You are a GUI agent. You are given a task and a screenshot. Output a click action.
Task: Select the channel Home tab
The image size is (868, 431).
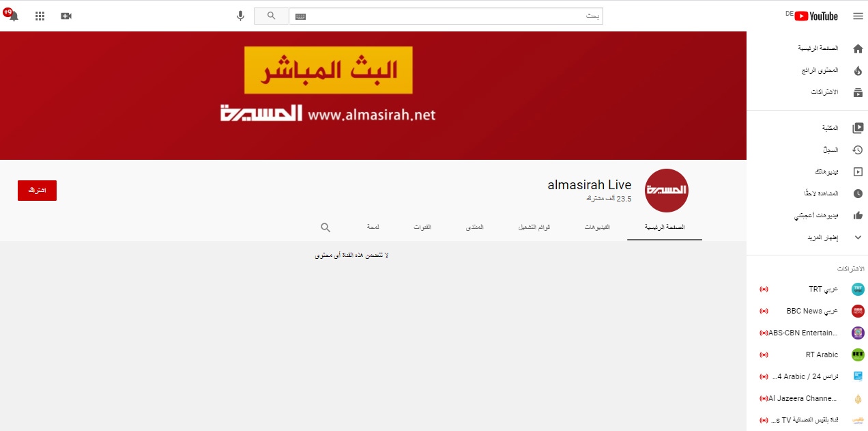coord(665,227)
